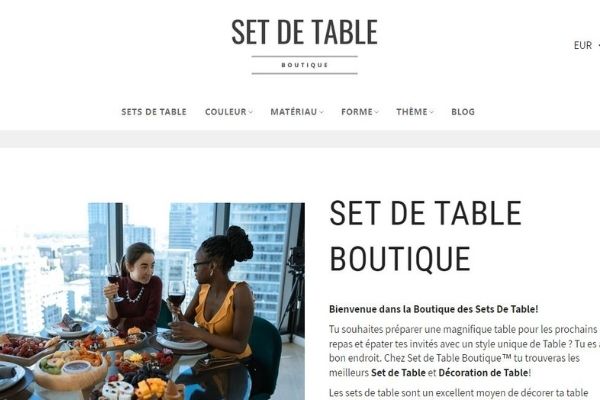Click the gray announcement bar below navigation
Image resolution: width=600 pixels, height=400 pixels.
coord(300,139)
